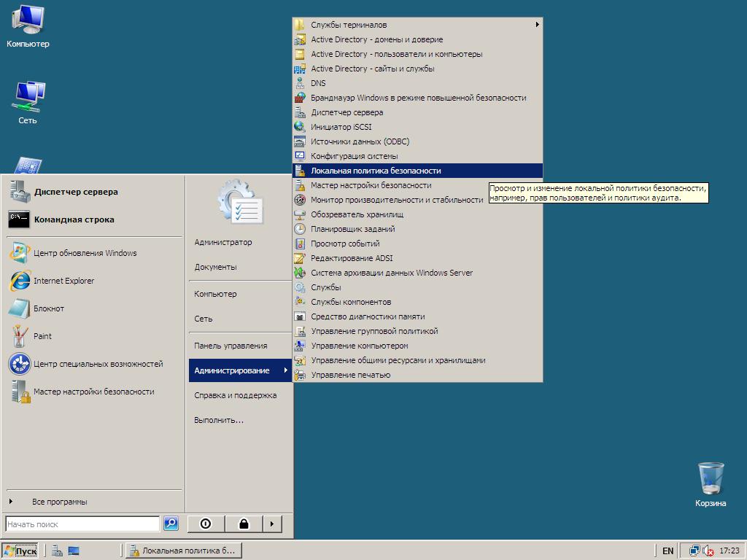Click the ADSI Edit icon
747x560 pixels.
(x=300, y=258)
